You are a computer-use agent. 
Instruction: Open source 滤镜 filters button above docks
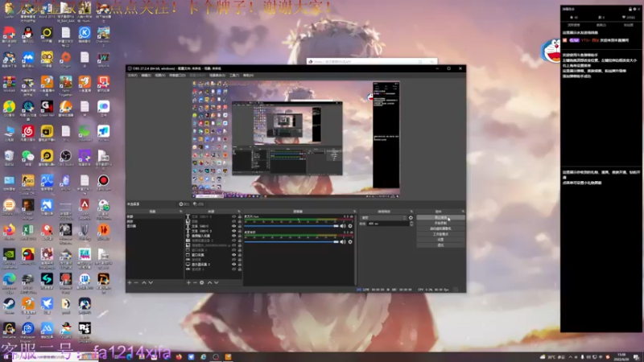coord(199,204)
